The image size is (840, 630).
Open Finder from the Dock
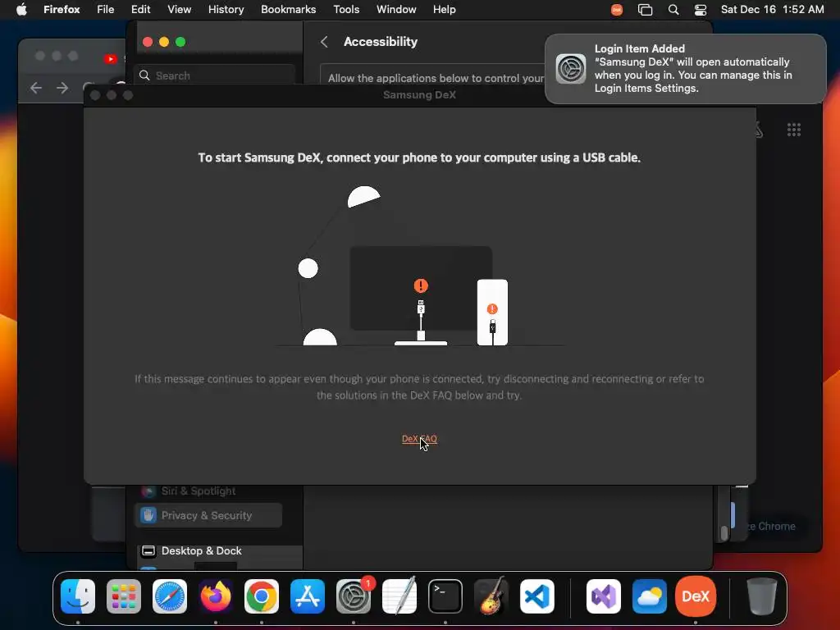pos(78,596)
